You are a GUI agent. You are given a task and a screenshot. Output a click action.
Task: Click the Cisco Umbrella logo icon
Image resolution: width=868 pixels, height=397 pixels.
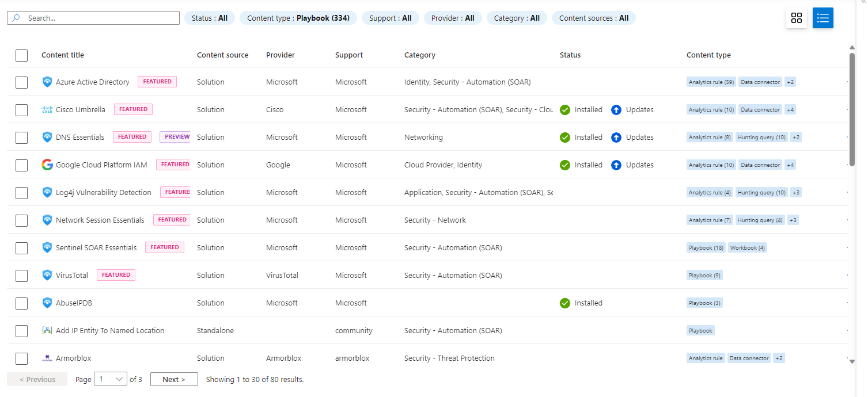47,109
